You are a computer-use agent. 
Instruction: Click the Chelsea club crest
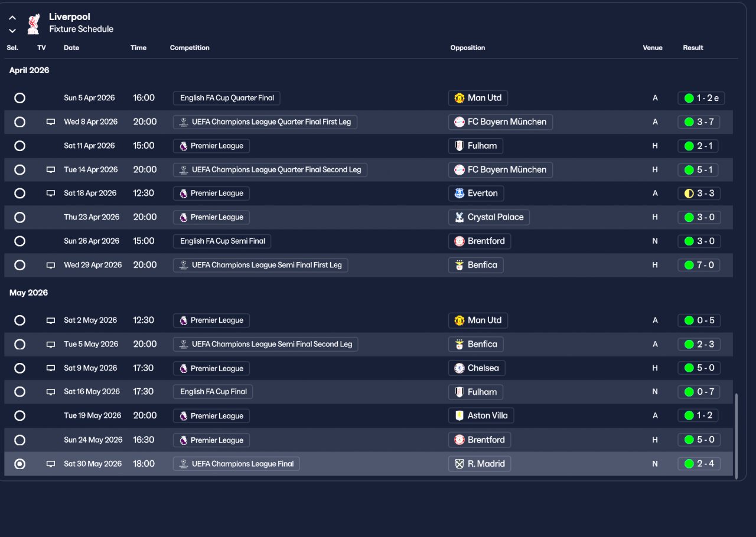click(x=460, y=368)
